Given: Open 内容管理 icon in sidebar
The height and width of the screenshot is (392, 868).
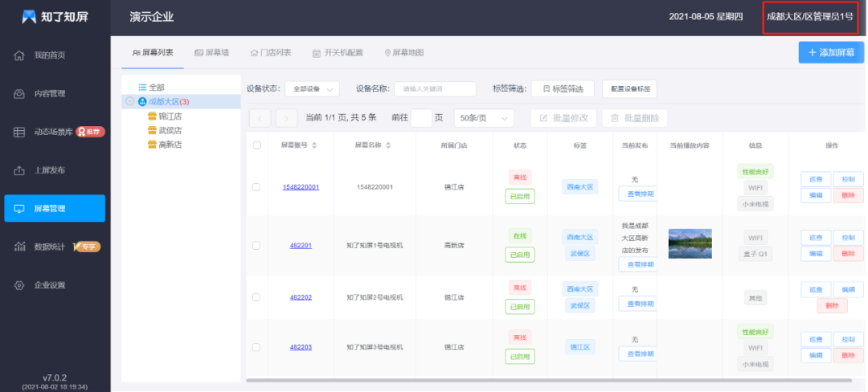Looking at the screenshot, I should [x=18, y=93].
